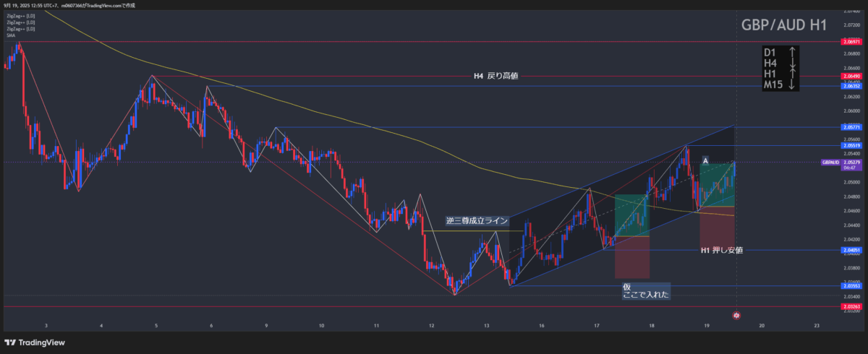Click the 'H4 戻り高値' line label

pyautogui.click(x=495, y=76)
